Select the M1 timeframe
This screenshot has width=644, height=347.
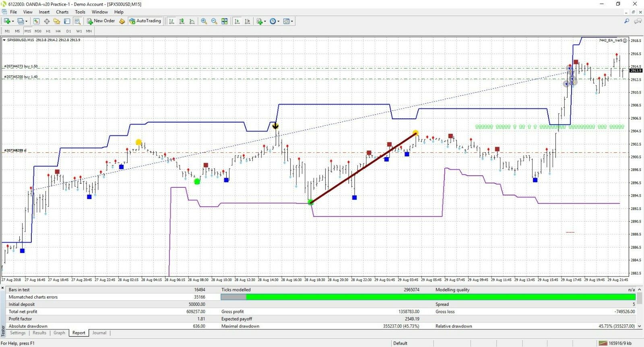pos(7,31)
